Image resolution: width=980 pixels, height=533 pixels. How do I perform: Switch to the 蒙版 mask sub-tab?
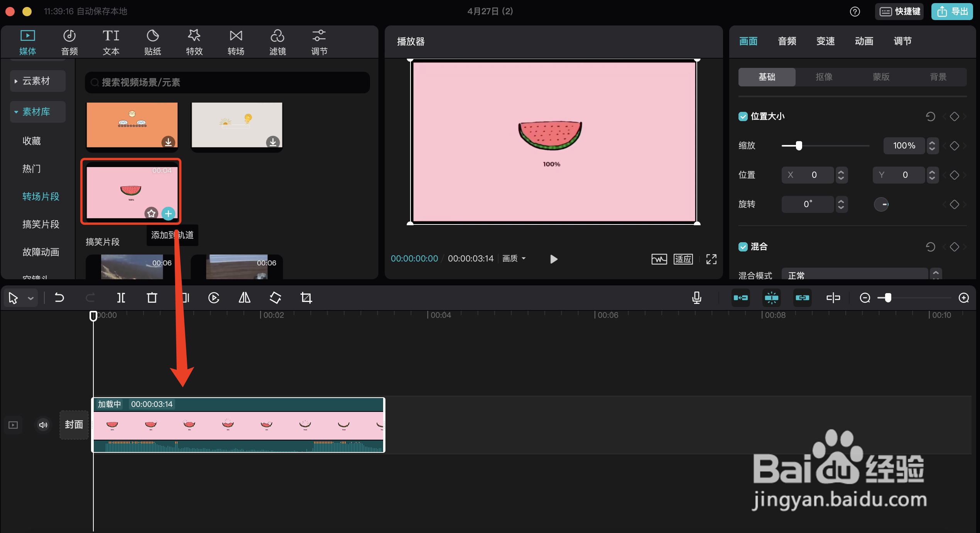point(881,77)
